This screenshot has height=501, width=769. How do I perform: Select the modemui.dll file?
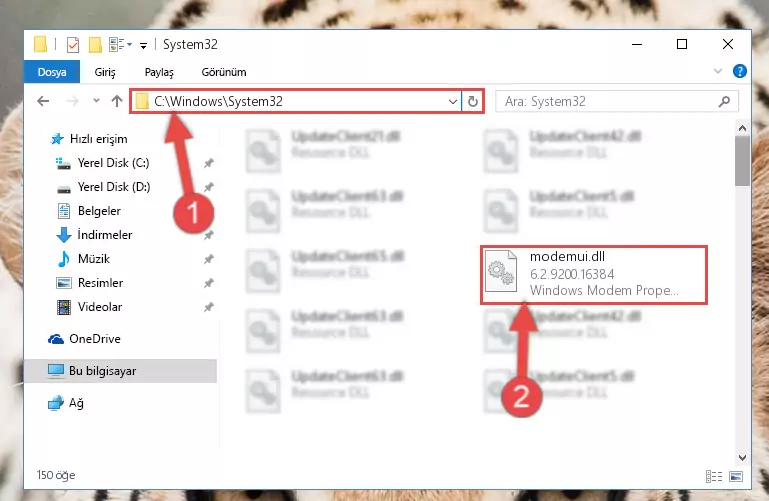tap(594, 275)
